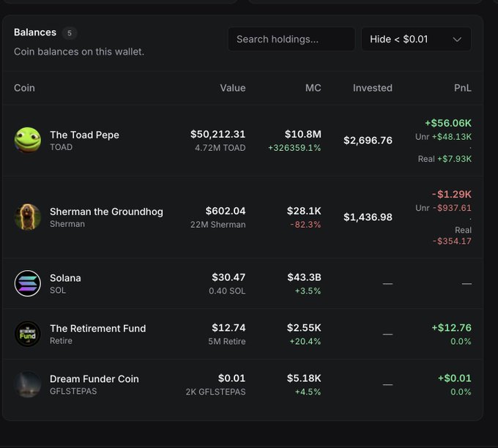Click Unr -$937.61 unrealized PnL

click(x=443, y=208)
